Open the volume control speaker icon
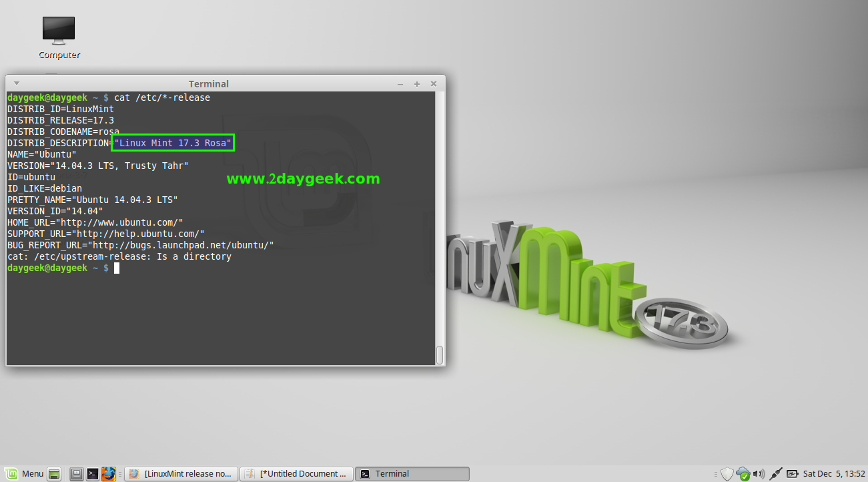 pyautogui.click(x=759, y=474)
